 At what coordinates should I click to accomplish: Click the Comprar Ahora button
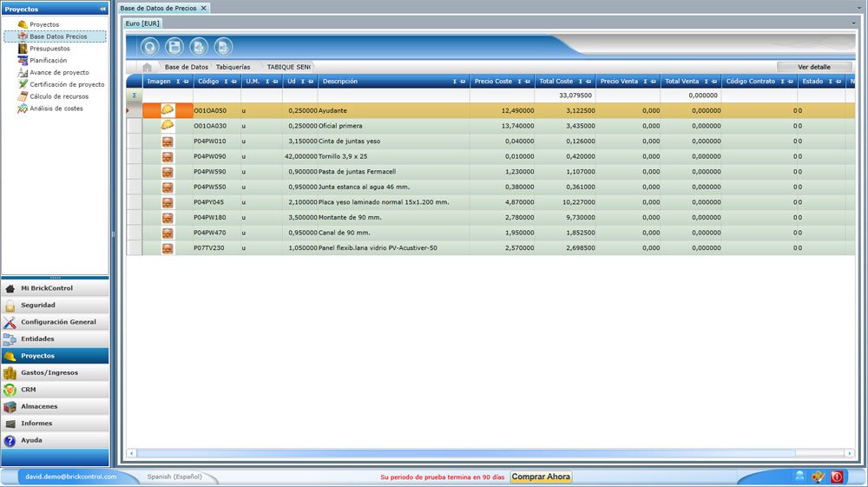click(x=541, y=477)
